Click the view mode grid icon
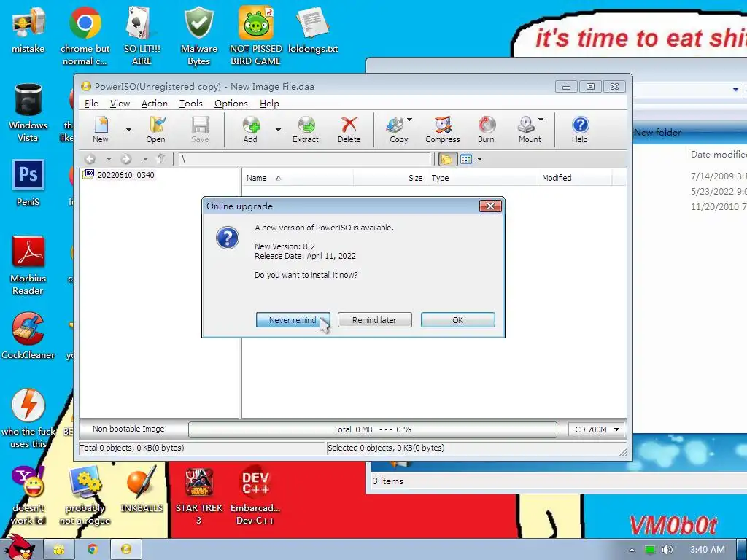The height and width of the screenshot is (560, 747). 466,159
